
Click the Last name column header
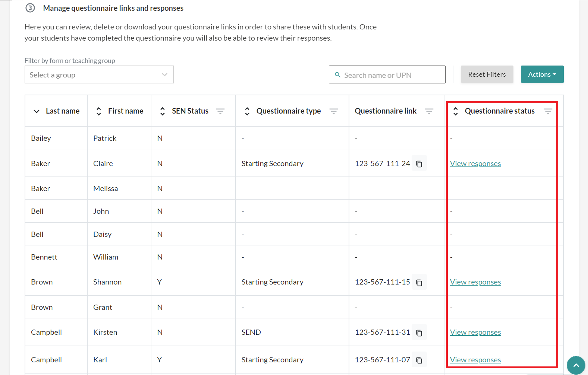pyautogui.click(x=63, y=111)
